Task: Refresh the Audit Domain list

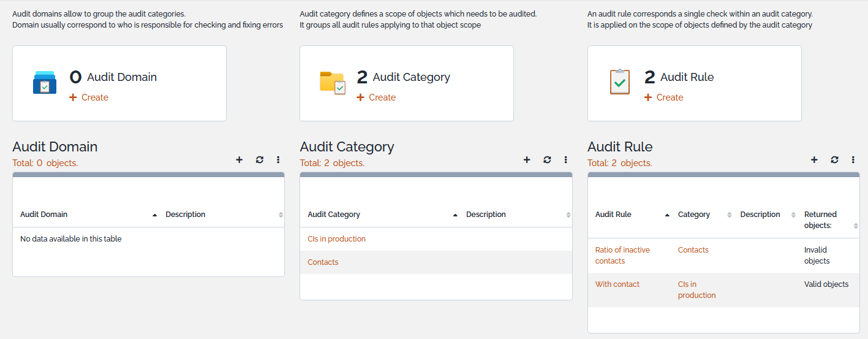Action: click(x=260, y=160)
